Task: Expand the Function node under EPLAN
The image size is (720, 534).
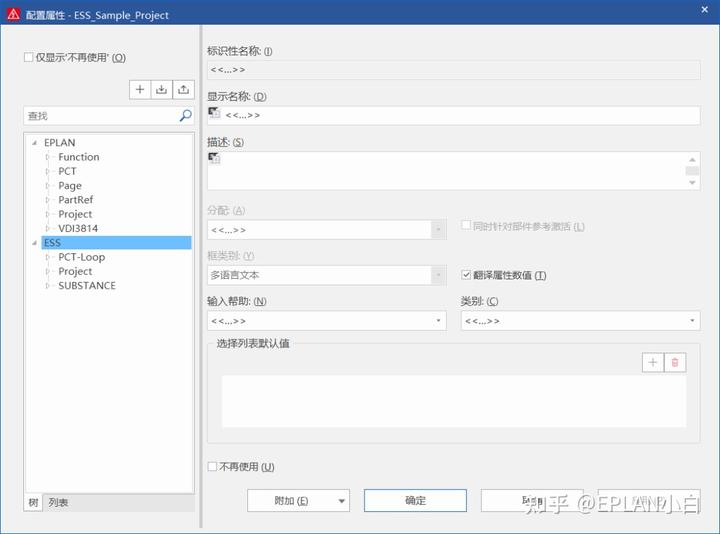Action: [47, 157]
